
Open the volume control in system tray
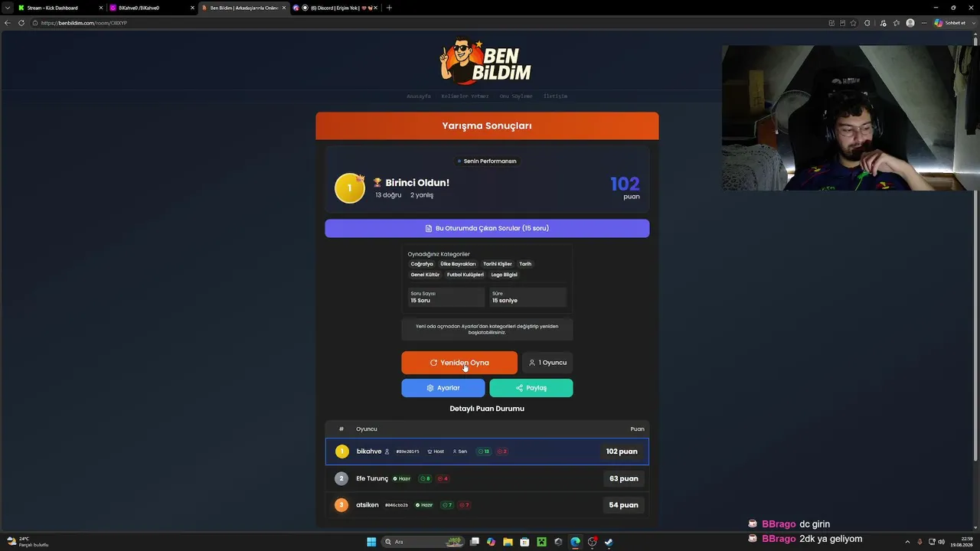pos(941,542)
